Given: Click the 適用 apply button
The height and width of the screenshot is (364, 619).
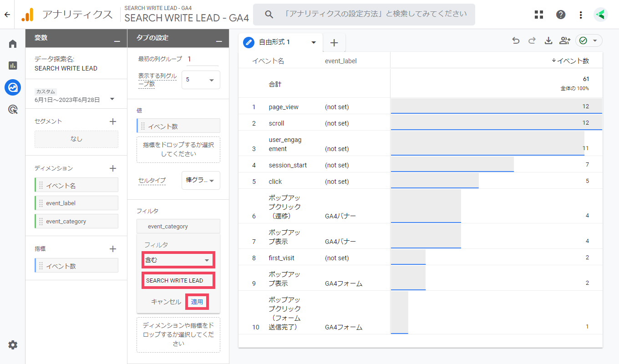Looking at the screenshot, I should 197,302.
